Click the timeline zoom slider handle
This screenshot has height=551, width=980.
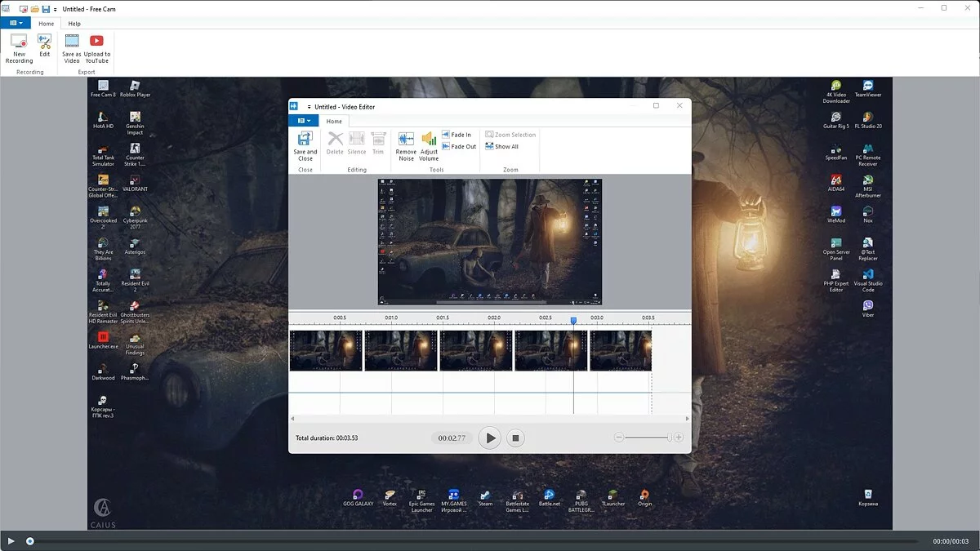(670, 438)
